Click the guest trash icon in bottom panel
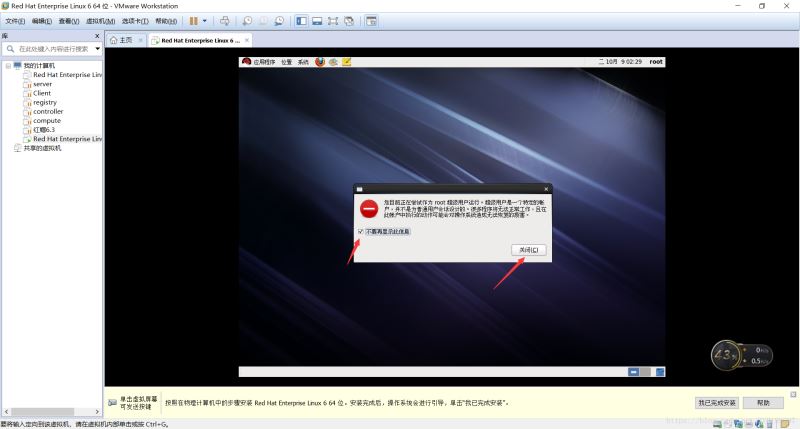800x429 pixels. click(x=660, y=372)
